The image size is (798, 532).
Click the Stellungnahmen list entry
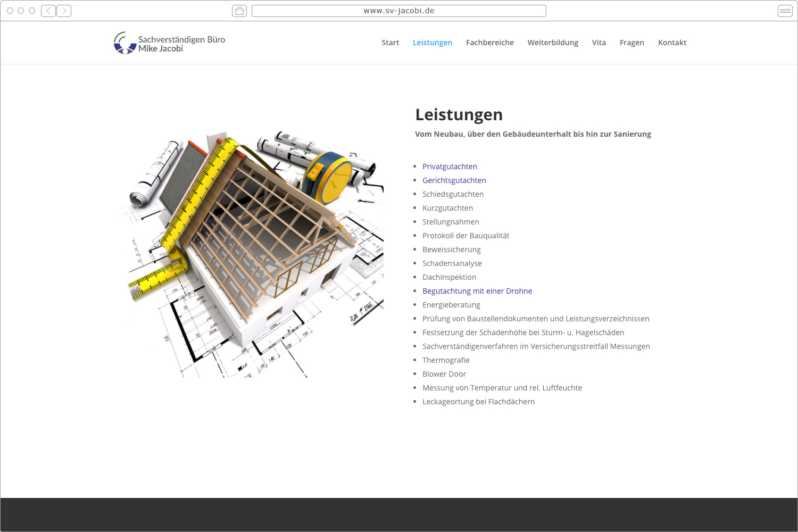451,222
